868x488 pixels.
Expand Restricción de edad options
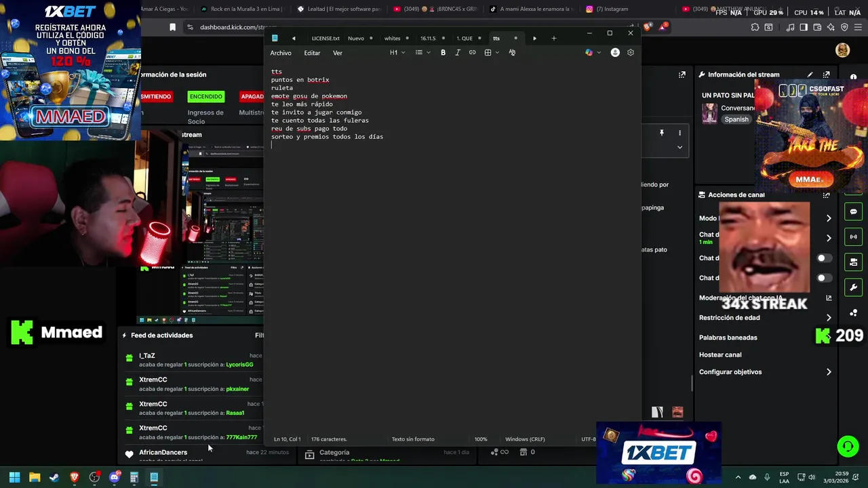point(829,318)
